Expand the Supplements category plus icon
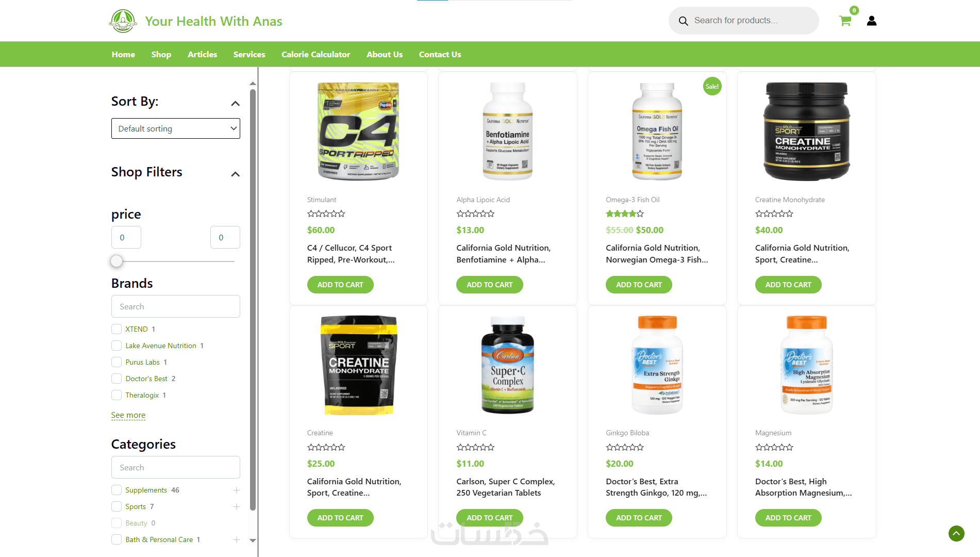The width and height of the screenshot is (980, 557). pos(237,490)
